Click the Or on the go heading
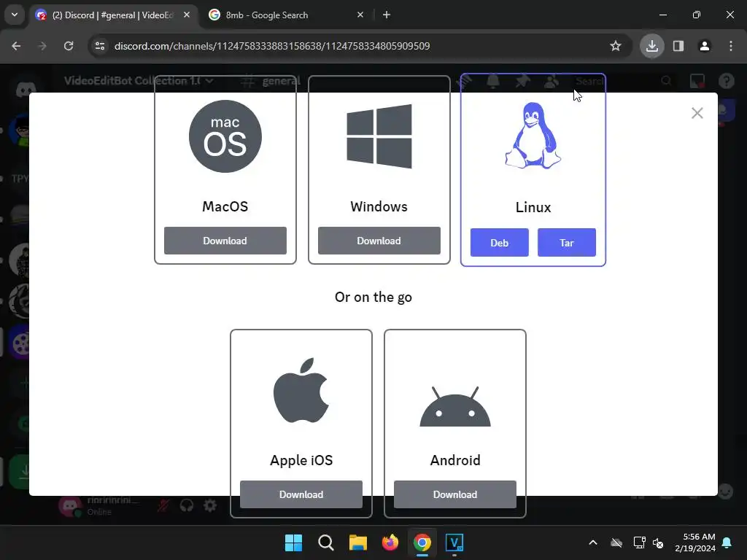 pos(373,297)
